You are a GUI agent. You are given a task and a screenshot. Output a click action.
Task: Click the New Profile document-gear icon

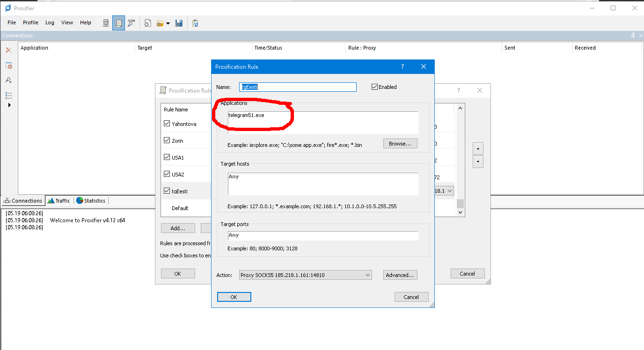147,23
